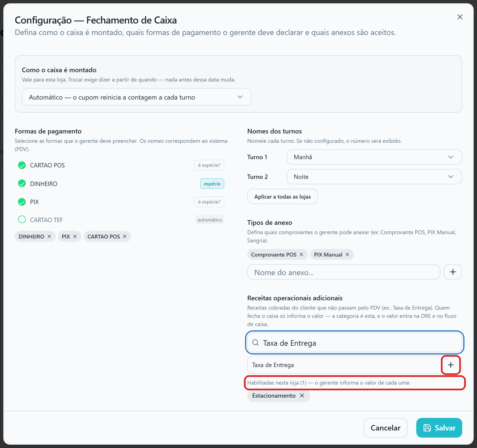Click the 'Tipos de anexo' heading
Image resolution: width=477 pixels, height=448 pixels.
(x=270, y=223)
